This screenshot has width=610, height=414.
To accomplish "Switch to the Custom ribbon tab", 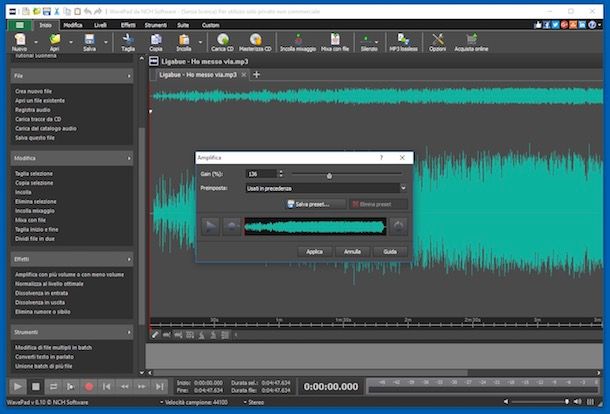I will click(210, 25).
